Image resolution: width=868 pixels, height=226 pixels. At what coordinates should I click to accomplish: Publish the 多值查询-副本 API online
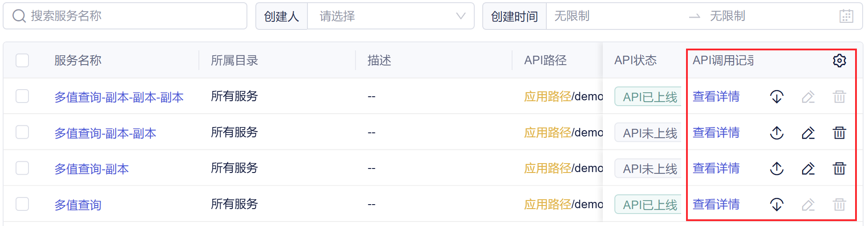777,168
